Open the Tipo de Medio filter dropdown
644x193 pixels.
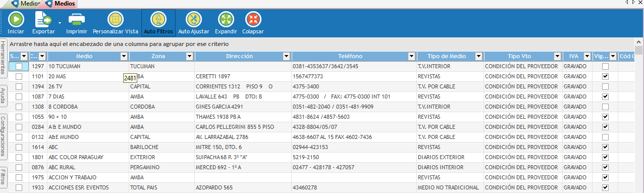pos(479,56)
